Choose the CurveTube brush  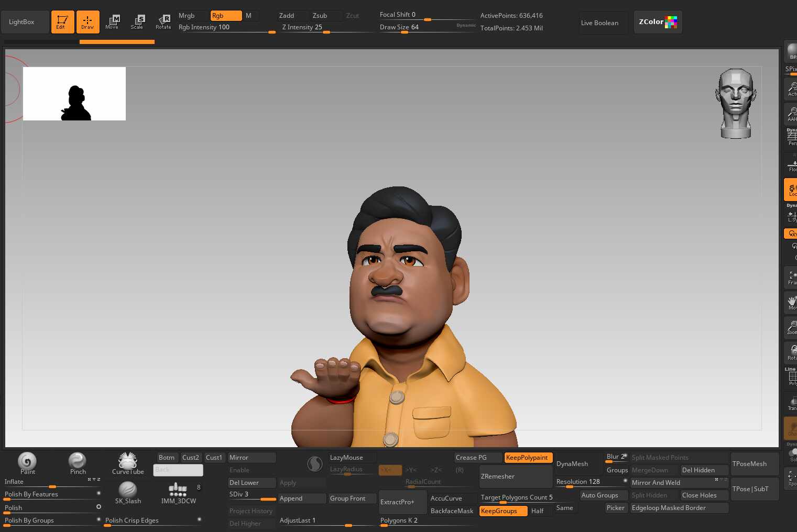coord(128,461)
